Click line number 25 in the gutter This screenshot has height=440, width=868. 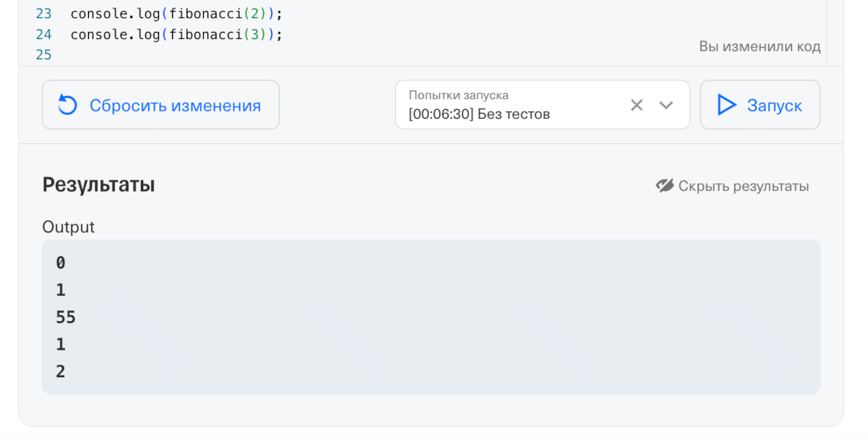point(43,55)
